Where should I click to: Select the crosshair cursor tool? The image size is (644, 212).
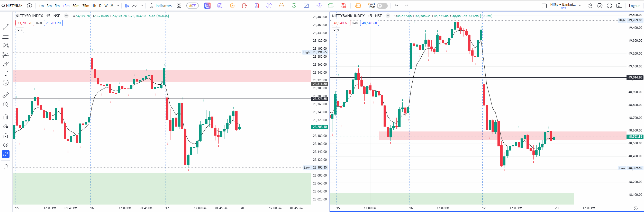6,17
